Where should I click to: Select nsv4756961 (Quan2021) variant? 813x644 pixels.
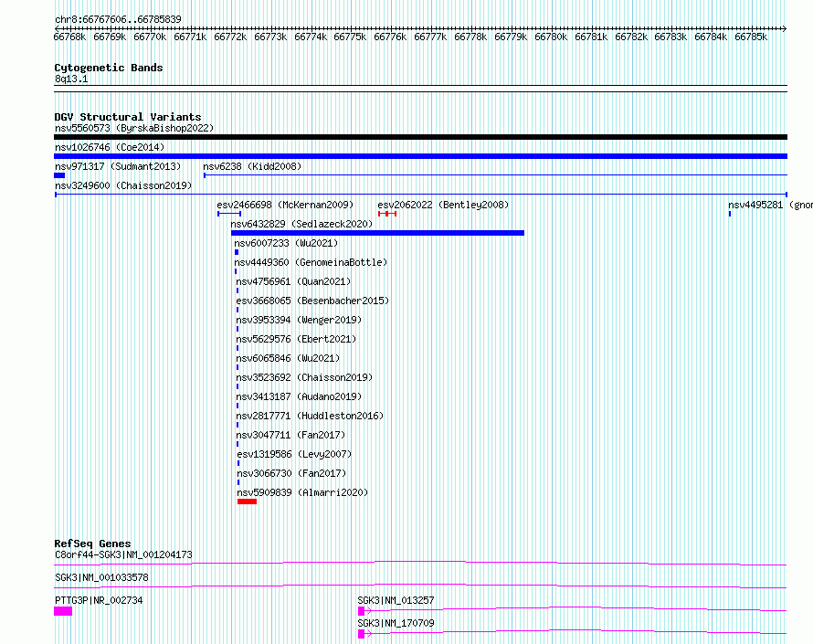coord(293,281)
